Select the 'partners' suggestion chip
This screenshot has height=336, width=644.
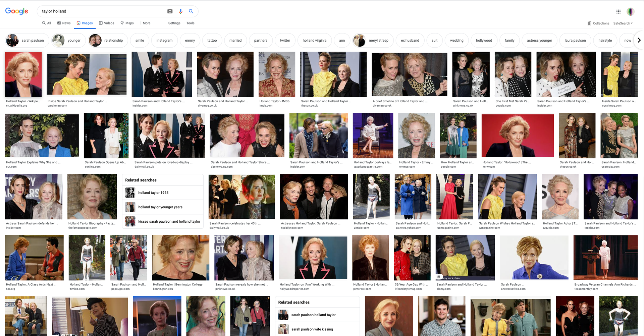[261, 41]
